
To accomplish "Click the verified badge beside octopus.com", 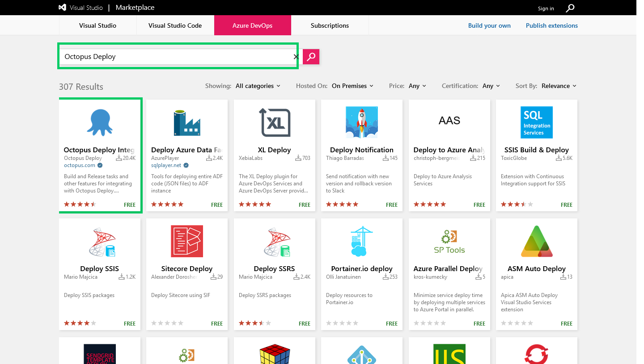I will [99, 165].
